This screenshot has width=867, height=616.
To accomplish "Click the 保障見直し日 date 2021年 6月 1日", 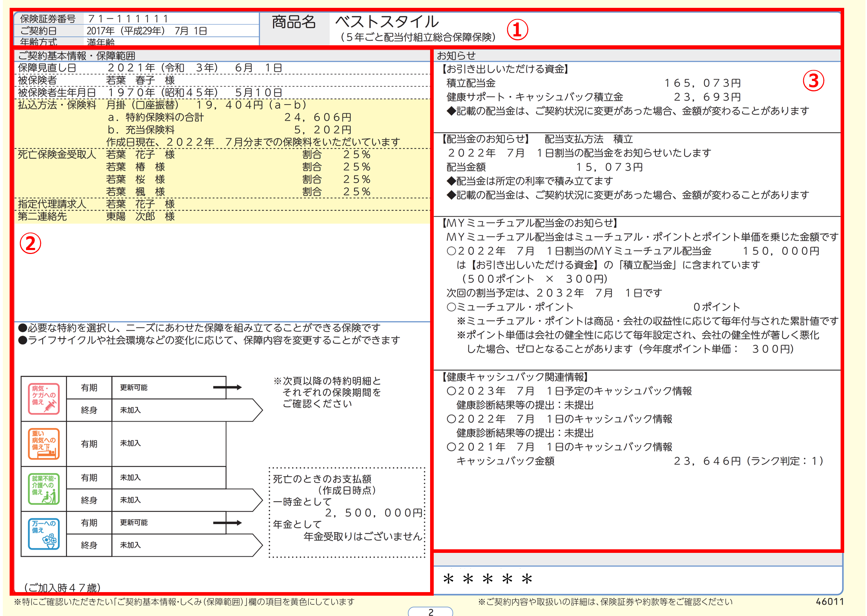I will coord(195,68).
